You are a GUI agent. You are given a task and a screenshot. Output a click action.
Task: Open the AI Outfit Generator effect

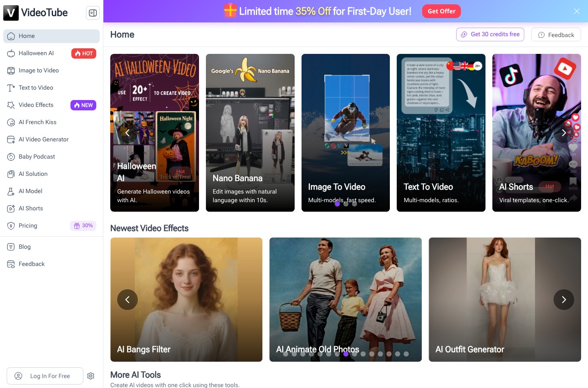[505, 300]
